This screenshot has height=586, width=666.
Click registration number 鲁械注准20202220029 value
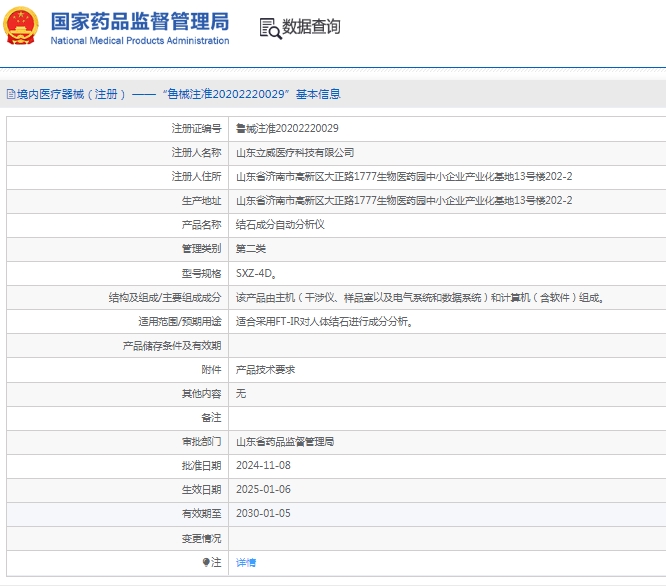(x=286, y=128)
